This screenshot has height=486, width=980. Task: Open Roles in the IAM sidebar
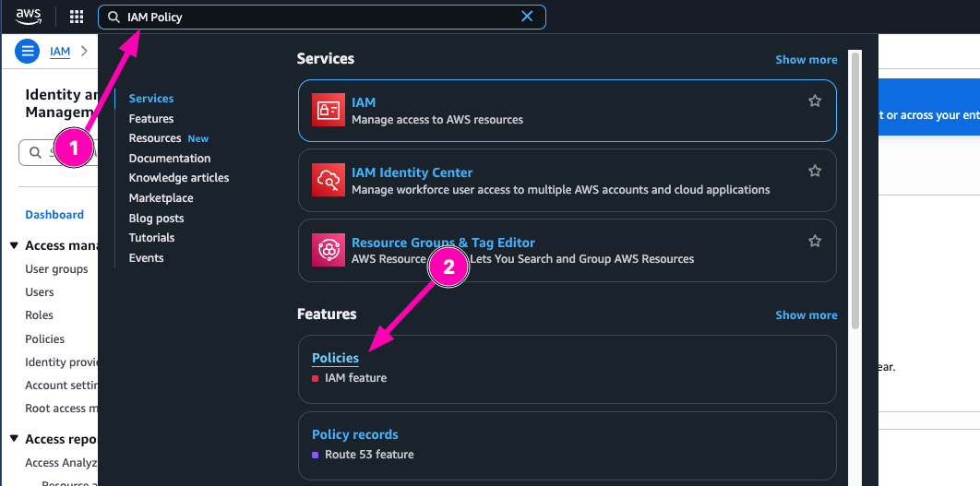(x=40, y=315)
